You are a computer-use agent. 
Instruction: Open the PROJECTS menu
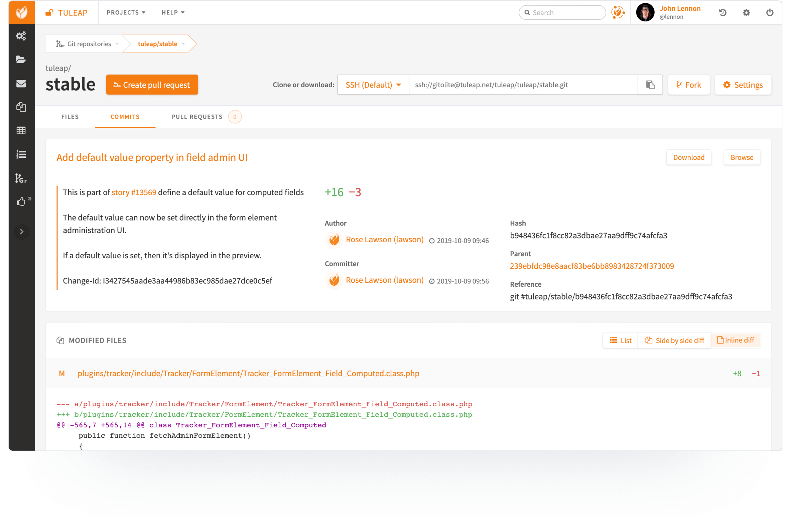(126, 13)
